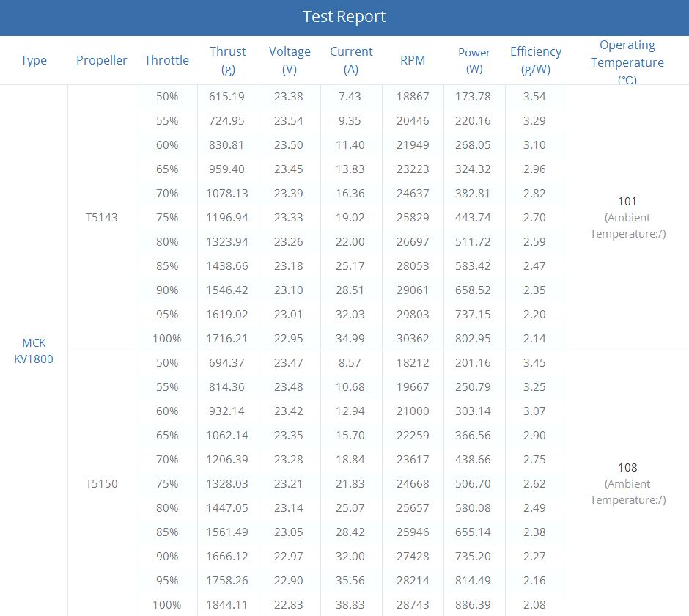Click the Voltage (V) column header
The image size is (689, 616).
pos(290,60)
